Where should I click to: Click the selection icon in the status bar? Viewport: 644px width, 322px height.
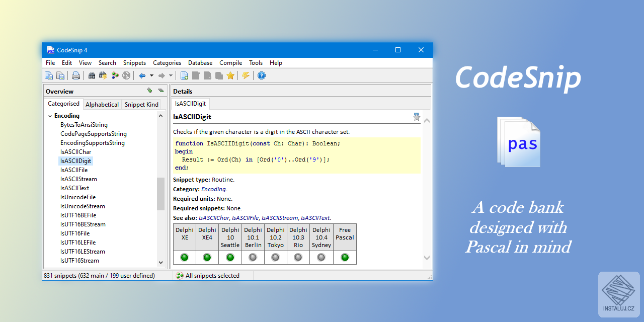[180, 276]
